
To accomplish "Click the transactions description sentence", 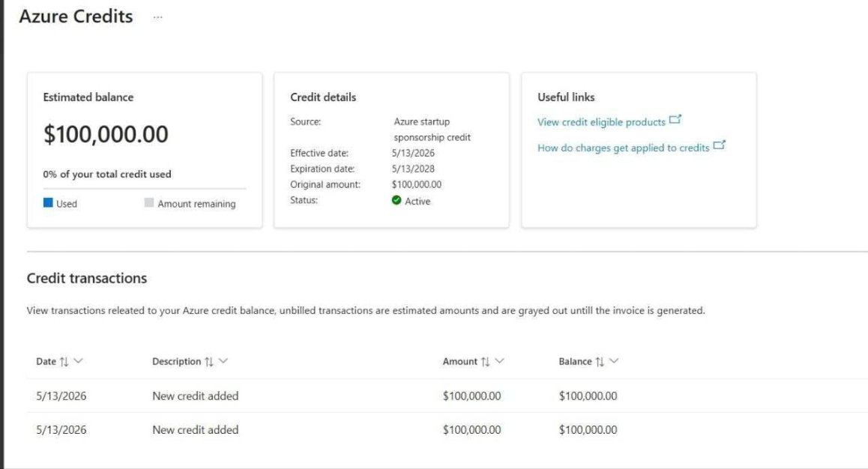I will point(366,311).
